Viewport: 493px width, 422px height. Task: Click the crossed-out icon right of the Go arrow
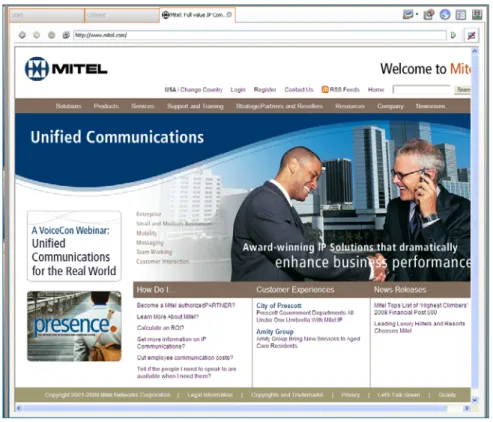point(471,35)
